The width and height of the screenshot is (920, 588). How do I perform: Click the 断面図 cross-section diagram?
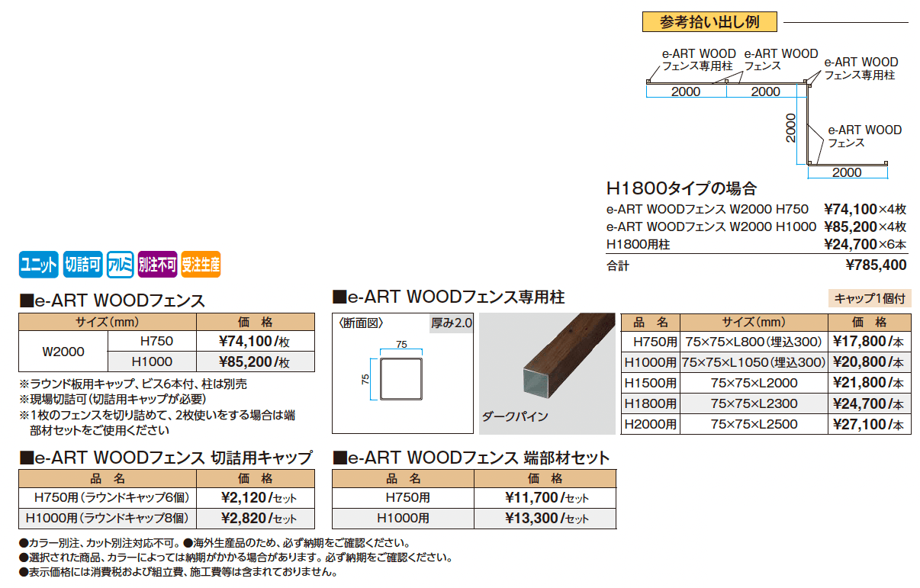click(x=403, y=374)
